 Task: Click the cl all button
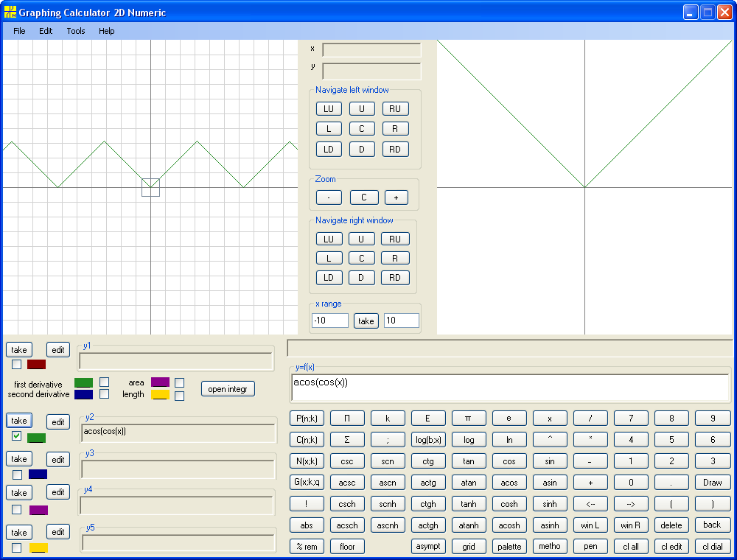[631, 547]
